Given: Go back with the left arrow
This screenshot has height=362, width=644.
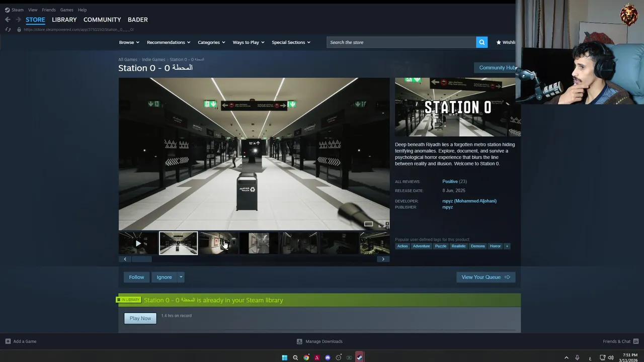Looking at the screenshot, I should (x=8, y=20).
